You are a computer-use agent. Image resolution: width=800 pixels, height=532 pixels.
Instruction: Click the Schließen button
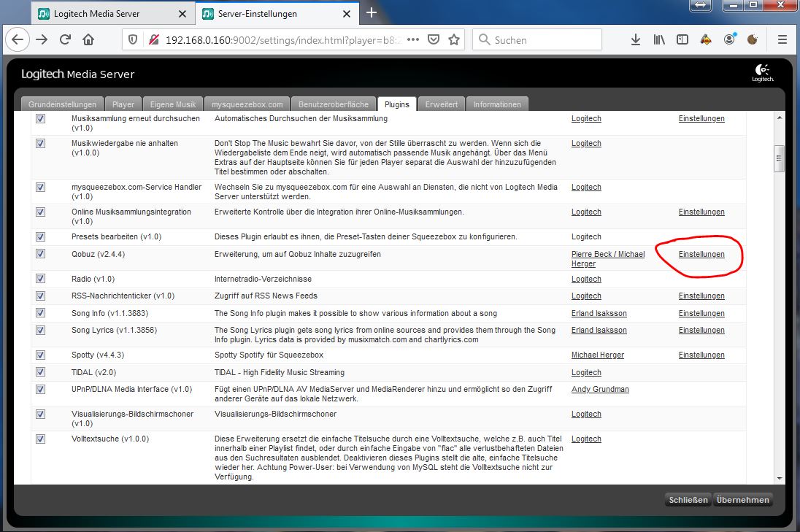tap(688, 500)
